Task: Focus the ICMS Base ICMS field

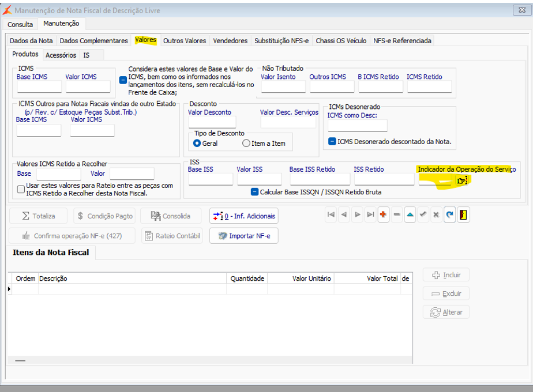Action: point(39,86)
